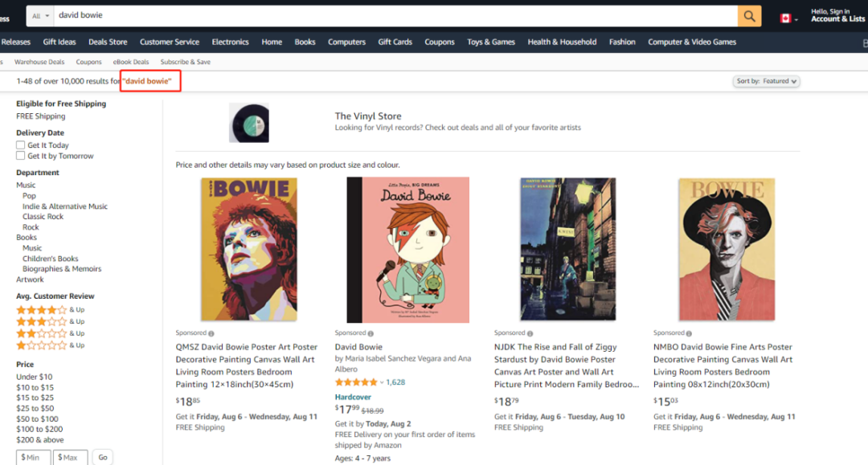Image resolution: width=868 pixels, height=465 pixels.
Task: Filter by Children's Books
Action: (x=50, y=259)
